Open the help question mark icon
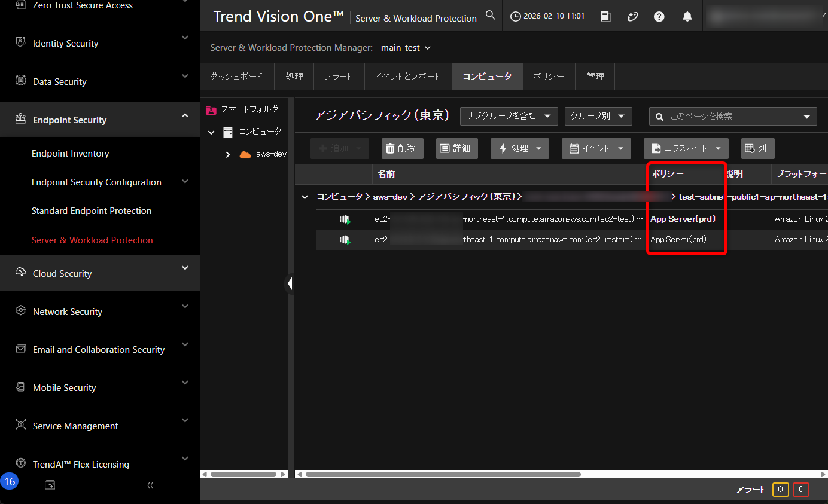The image size is (828, 504). [659, 17]
